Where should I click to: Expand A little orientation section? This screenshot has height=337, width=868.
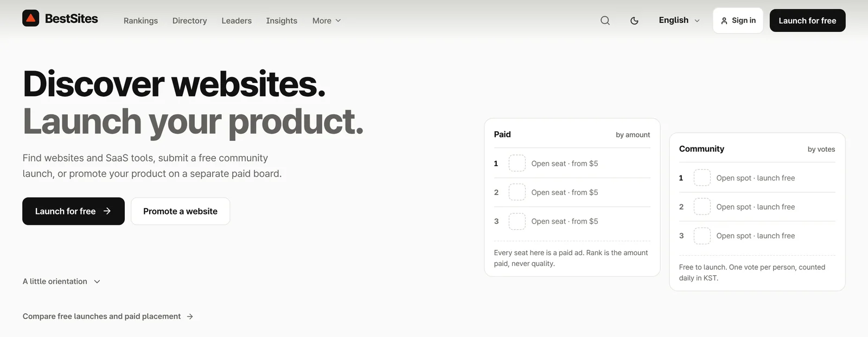click(x=61, y=281)
